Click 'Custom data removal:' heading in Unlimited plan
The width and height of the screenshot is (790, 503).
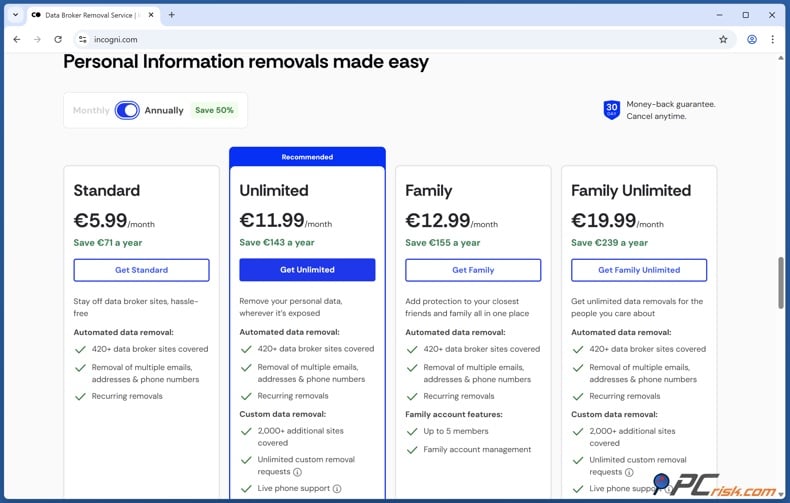(282, 414)
